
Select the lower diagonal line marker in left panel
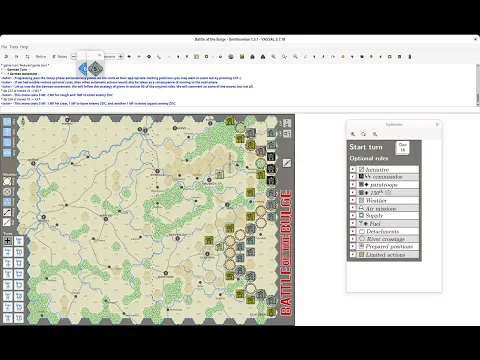[7, 222]
